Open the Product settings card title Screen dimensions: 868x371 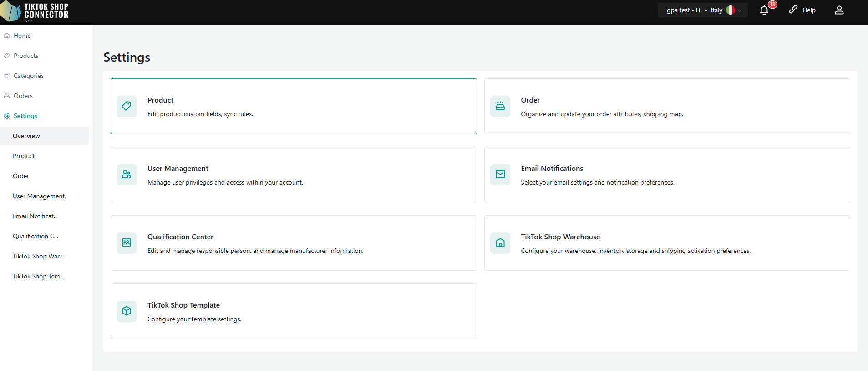160,100
